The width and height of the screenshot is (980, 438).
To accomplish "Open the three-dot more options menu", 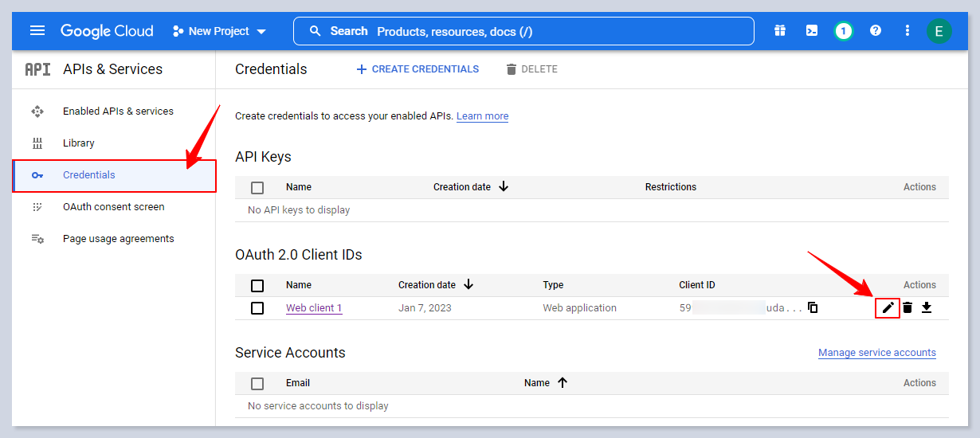I will (x=907, y=31).
